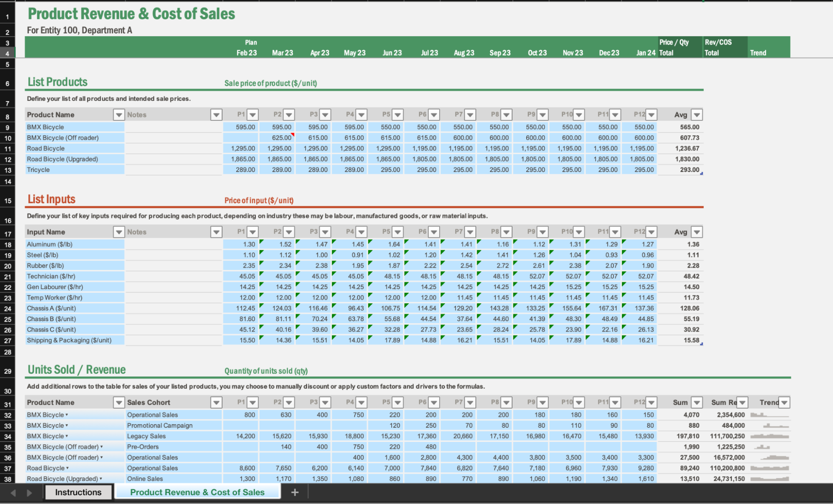833x504 pixels.
Task: Open the BMX Bicycle (Off roader) Pre-Orders dropdown
Action: coord(101,447)
